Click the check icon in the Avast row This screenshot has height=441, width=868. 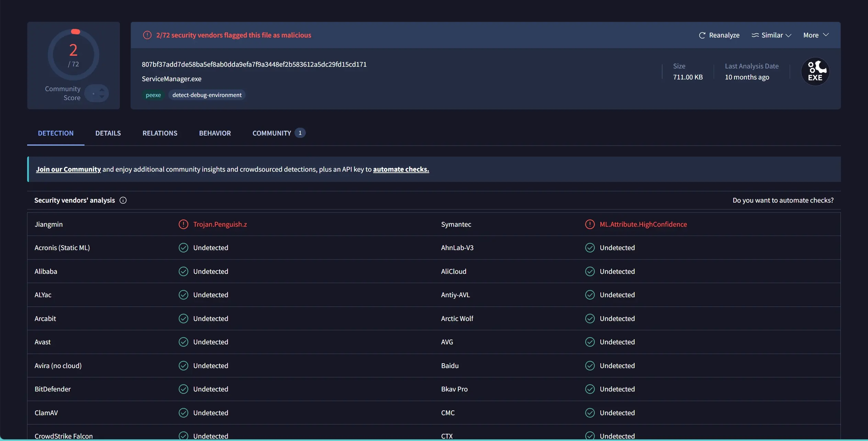(x=183, y=342)
